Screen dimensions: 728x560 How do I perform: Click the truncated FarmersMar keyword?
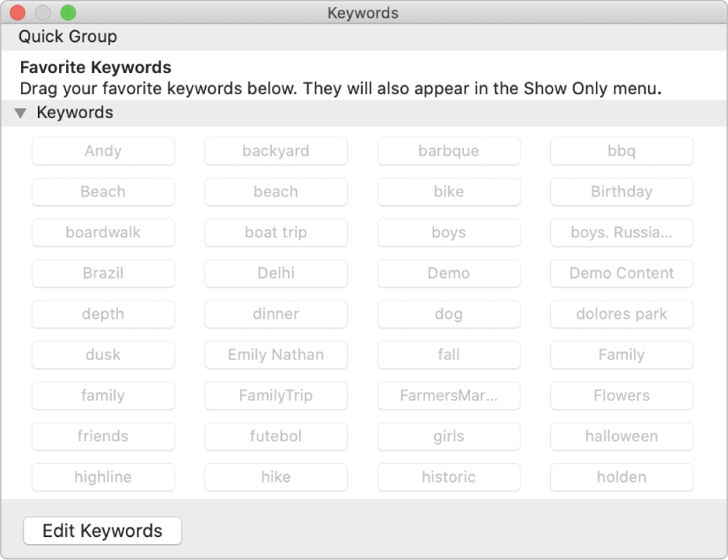[448, 396]
